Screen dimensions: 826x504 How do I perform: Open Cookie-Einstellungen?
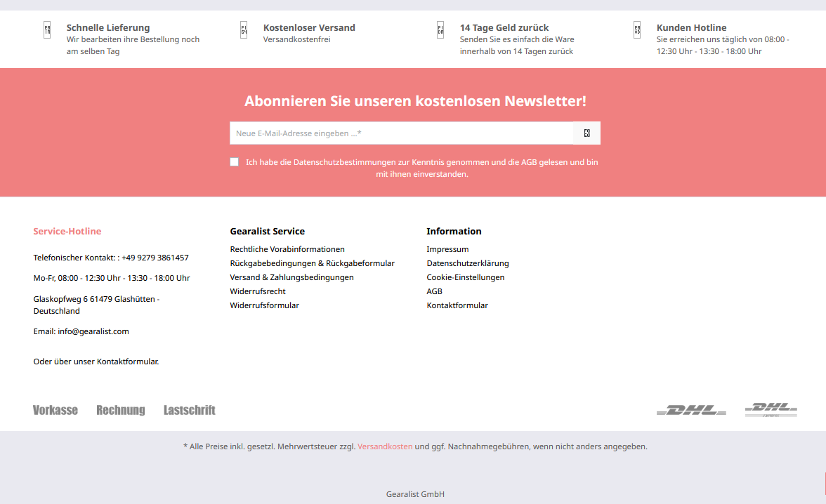(x=465, y=277)
